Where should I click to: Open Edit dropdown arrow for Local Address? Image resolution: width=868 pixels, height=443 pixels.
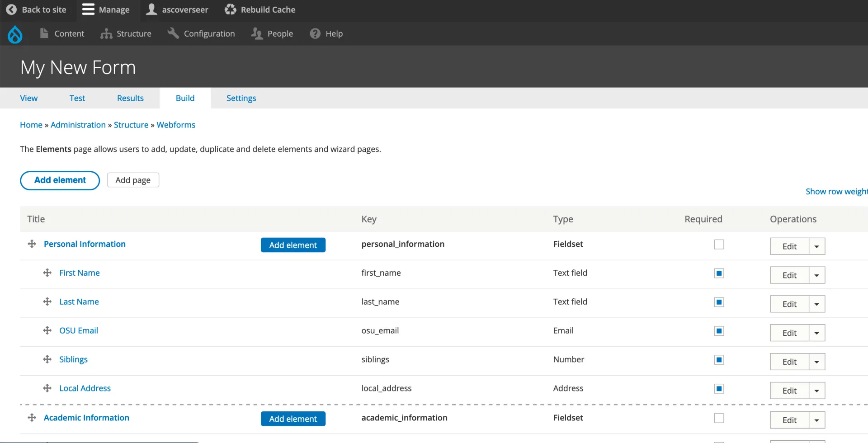[817, 391]
